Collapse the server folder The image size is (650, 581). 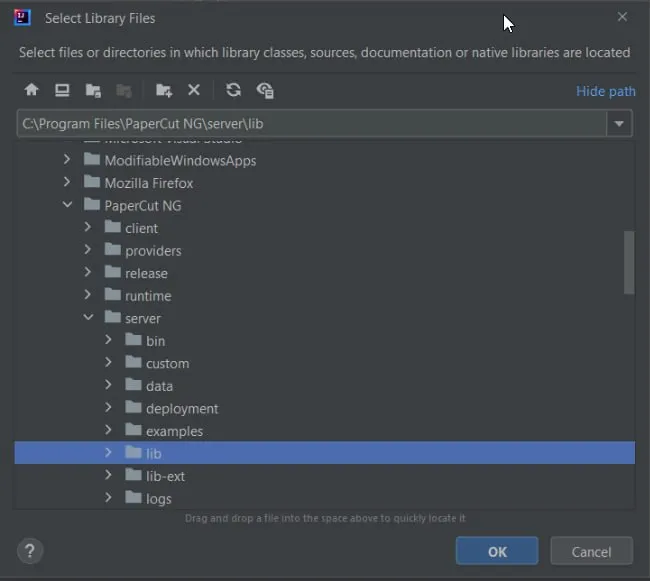[88, 317]
